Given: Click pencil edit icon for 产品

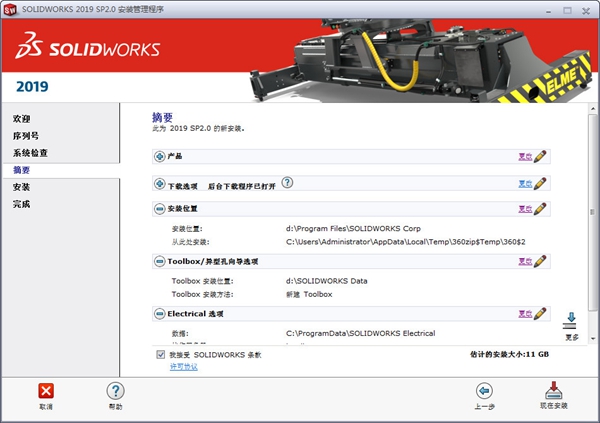Looking at the screenshot, I should tap(540, 156).
